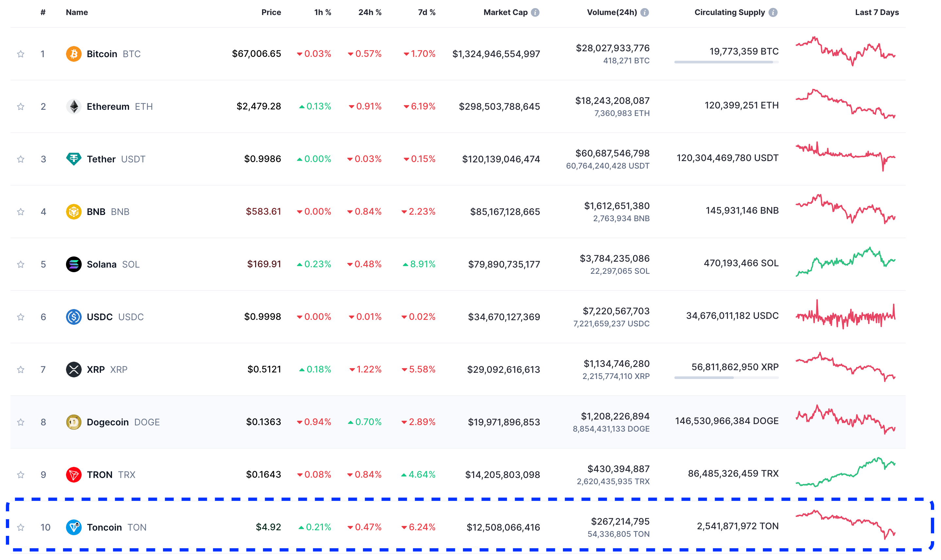Click Solana price $169.91
This screenshot has height=560, width=941.
pos(264,264)
